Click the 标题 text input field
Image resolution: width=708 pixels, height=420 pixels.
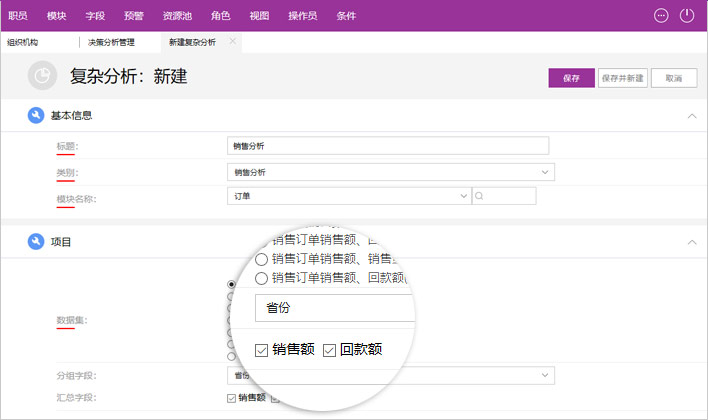click(x=388, y=146)
